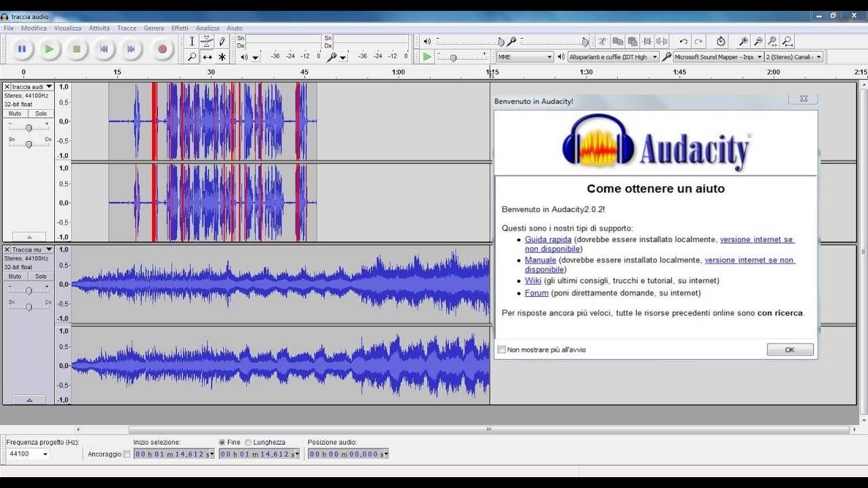Adjust the input (microphone) volume slider
This screenshot has width=868, height=488.
coord(553,42)
